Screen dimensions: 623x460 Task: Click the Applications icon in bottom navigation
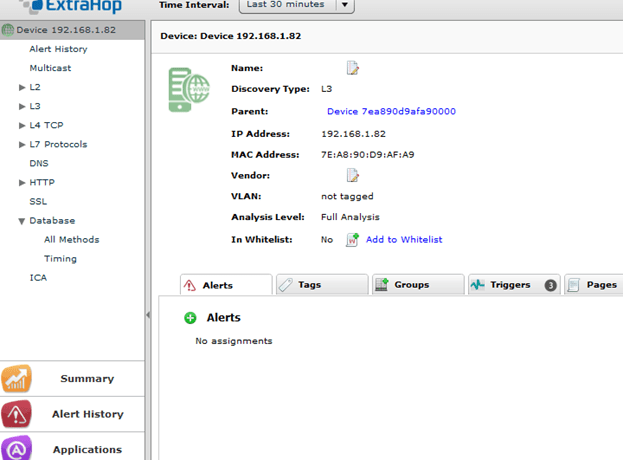[x=17, y=449]
